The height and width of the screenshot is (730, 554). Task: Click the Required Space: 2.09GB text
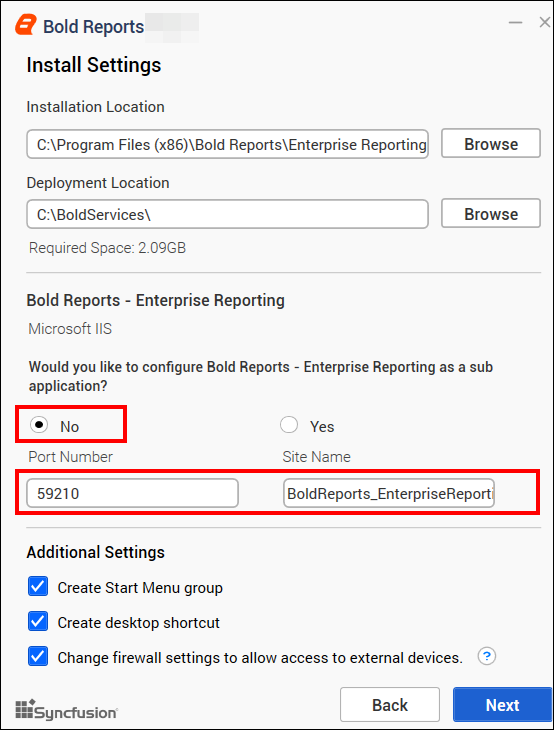[108, 248]
